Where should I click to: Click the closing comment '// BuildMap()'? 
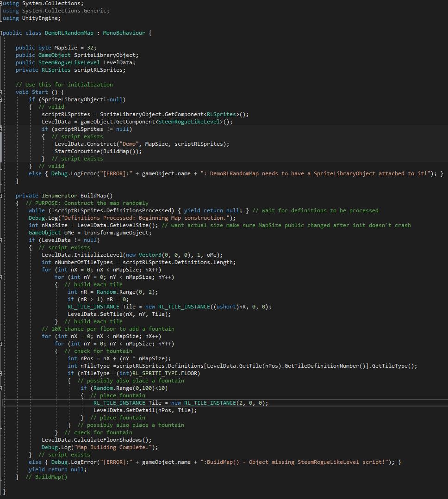tap(46, 477)
